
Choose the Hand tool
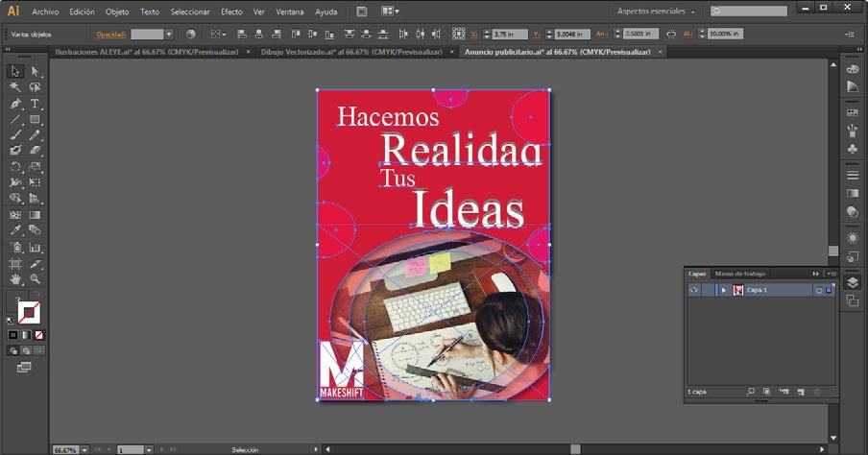(x=15, y=278)
